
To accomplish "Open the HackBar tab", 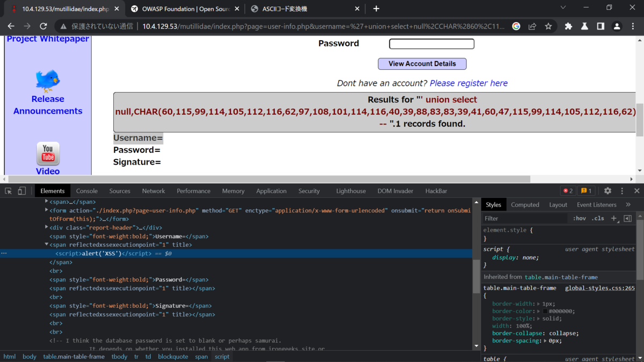I will click(436, 191).
